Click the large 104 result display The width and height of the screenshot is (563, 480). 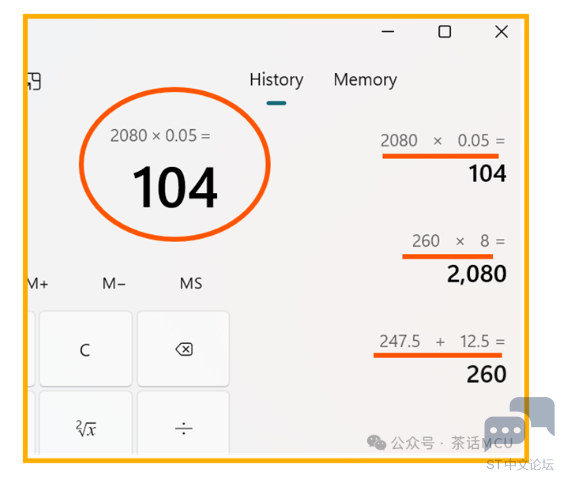(x=175, y=187)
